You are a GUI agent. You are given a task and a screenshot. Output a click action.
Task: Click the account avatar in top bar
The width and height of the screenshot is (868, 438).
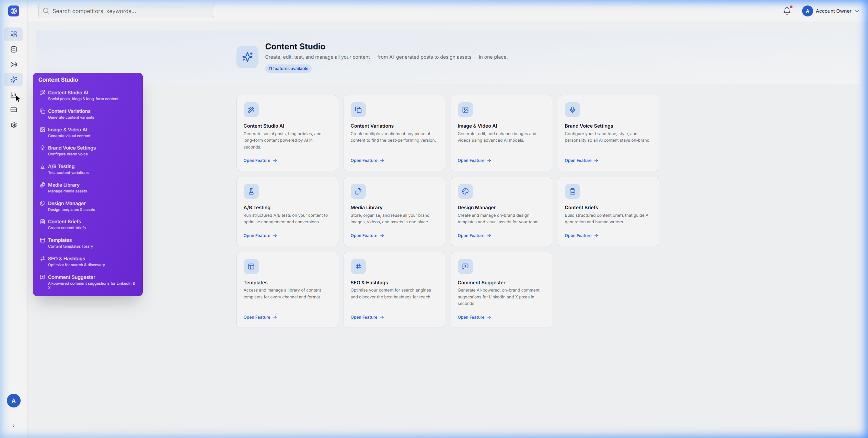(808, 11)
